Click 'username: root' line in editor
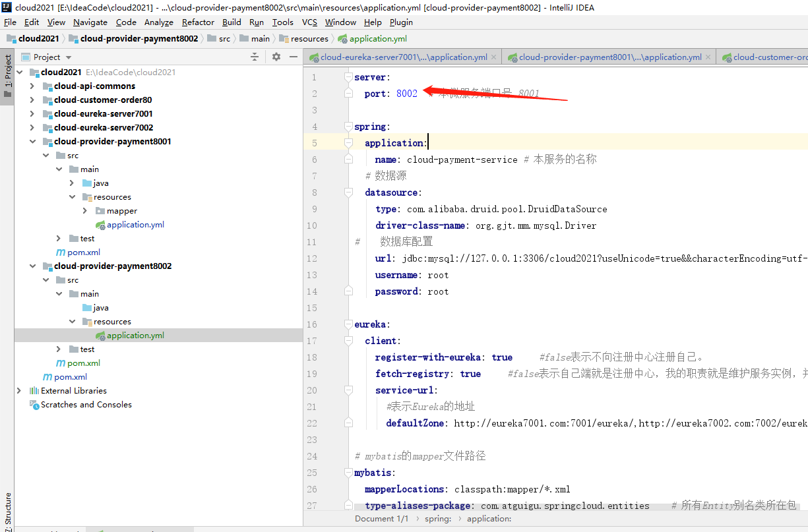 click(412, 275)
